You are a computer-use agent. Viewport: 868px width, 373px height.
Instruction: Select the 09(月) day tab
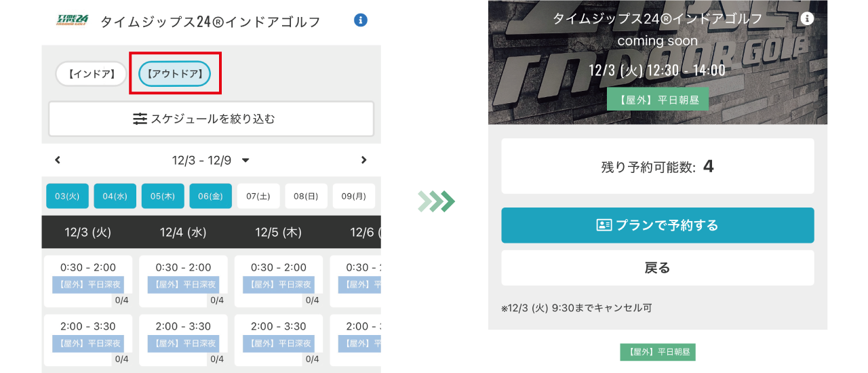(x=354, y=196)
